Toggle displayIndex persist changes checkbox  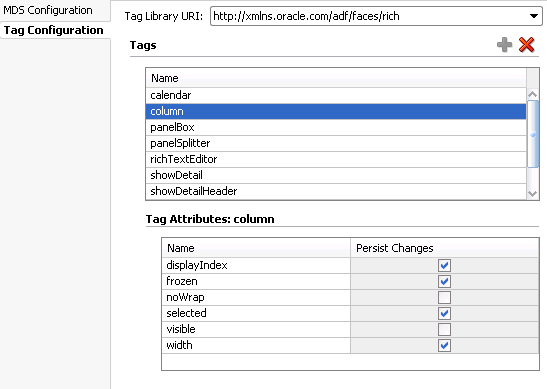[444, 265]
